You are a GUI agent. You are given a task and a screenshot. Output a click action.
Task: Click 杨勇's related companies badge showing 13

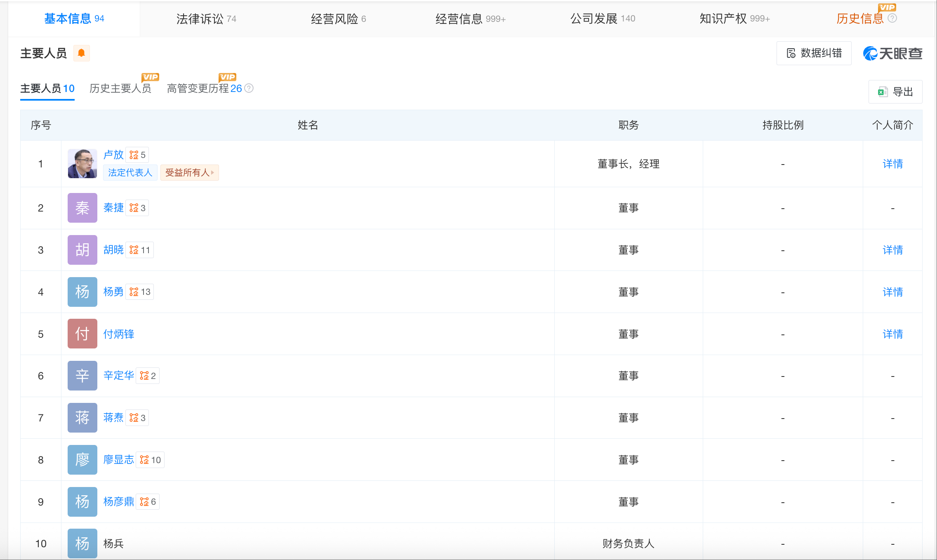tap(140, 292)
